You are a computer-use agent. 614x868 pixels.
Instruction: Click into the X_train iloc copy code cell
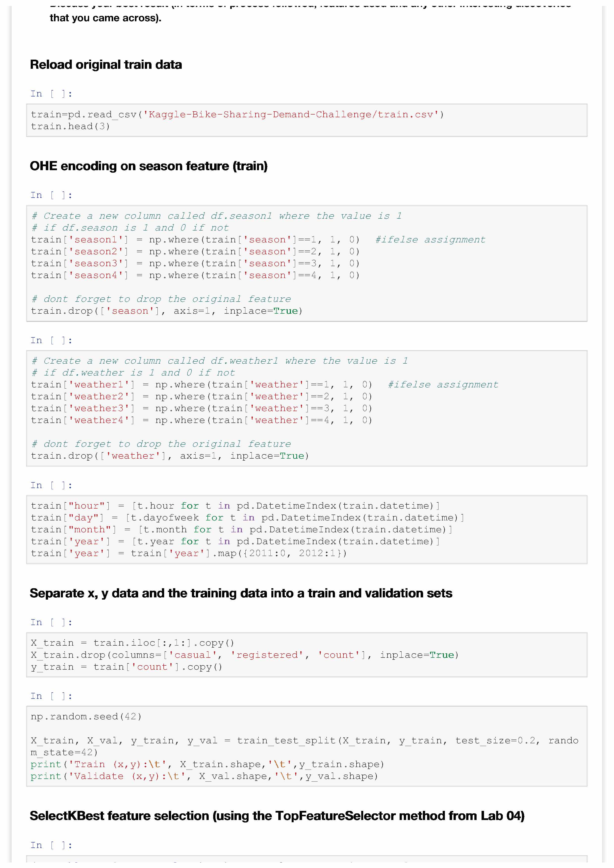tap(307, 655)
